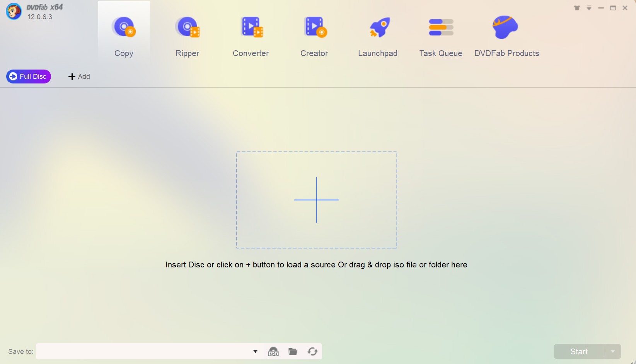Expand the Start button dropdown arrow
The height and width of the screenshot is (364, 636).
613,352
